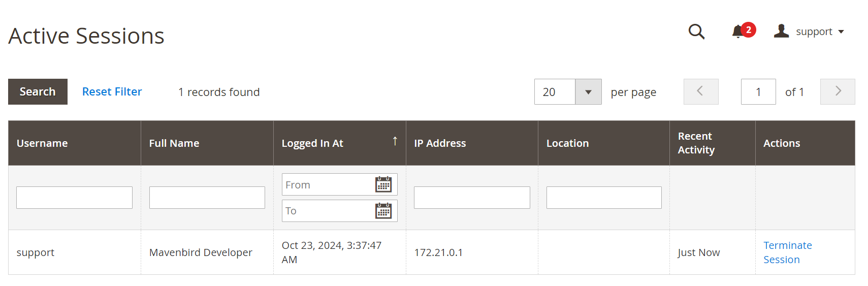Click the current page number field
The image size is (868, 286).
click(x=758, y=92)
